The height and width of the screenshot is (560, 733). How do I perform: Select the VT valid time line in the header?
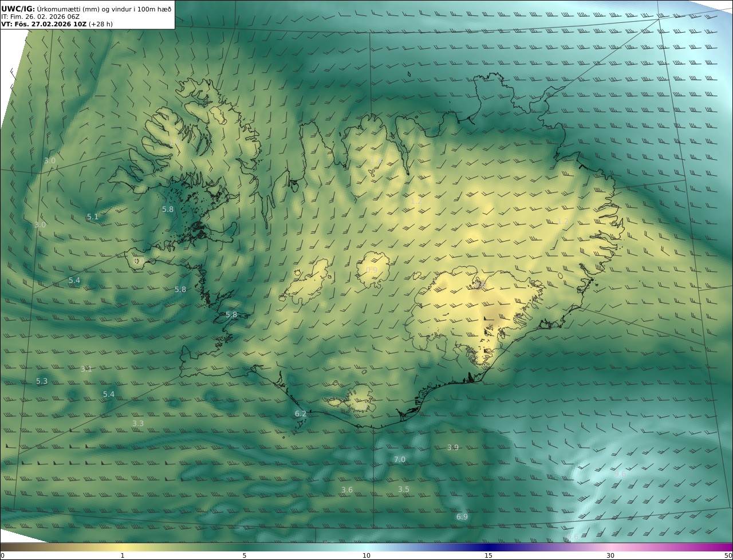[56, 24]
